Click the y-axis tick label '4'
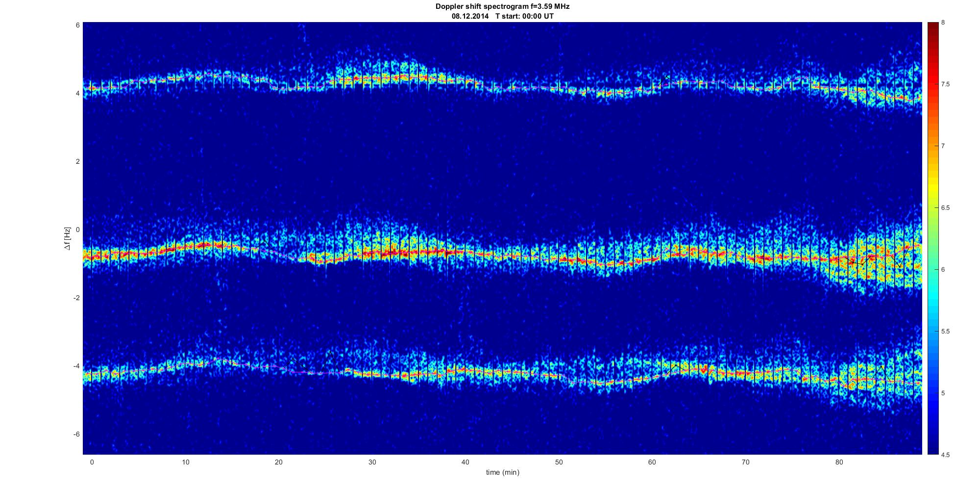The width and height of the screenshot is (980, 488). tap(78, 93)
